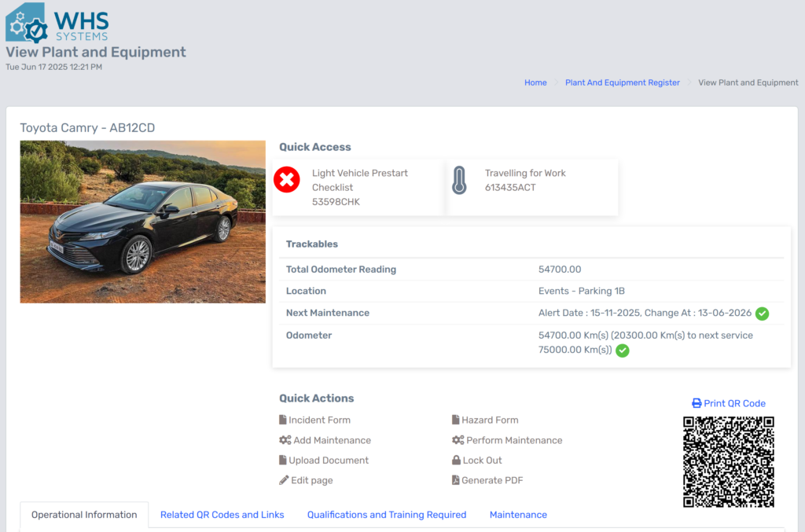
Task: Navigate to Plant And Equipment Register breadcrumb
Action: point(622,83)
